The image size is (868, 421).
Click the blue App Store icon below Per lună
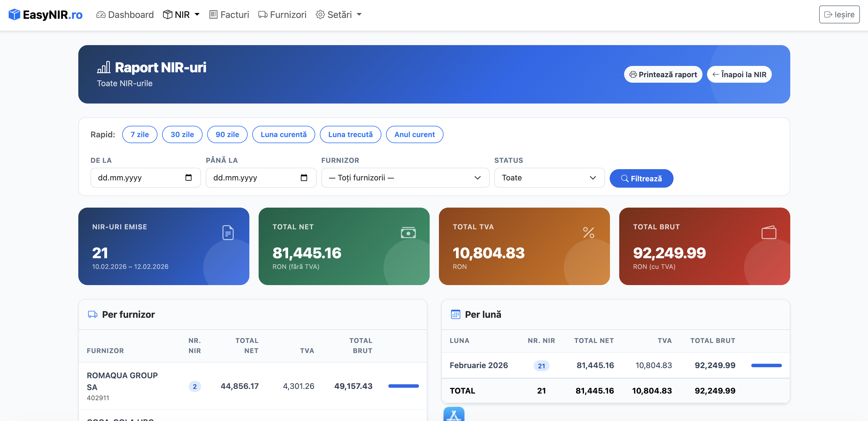[x=454, y=414]
